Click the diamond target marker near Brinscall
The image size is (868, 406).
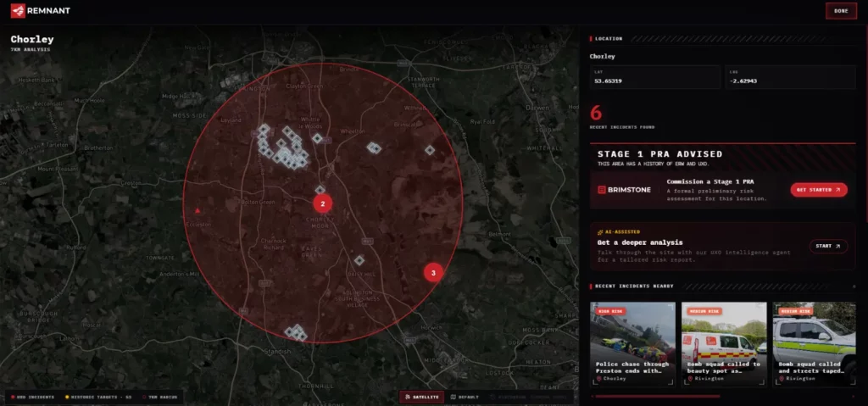click(x=430, y=150)
